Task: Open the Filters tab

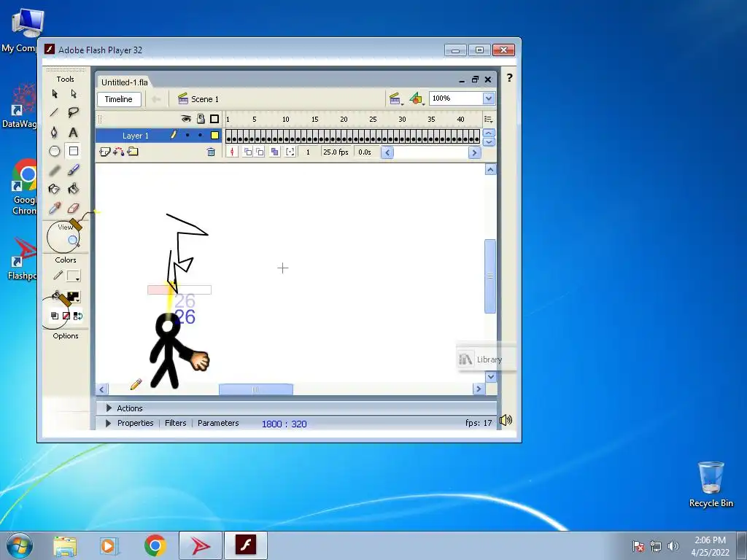Action: tap(175, 423)
